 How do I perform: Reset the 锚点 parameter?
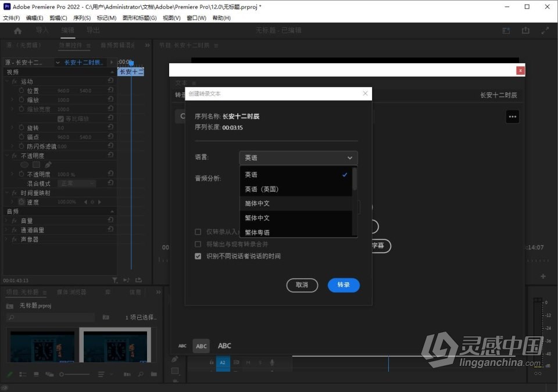tap(110, 136)
